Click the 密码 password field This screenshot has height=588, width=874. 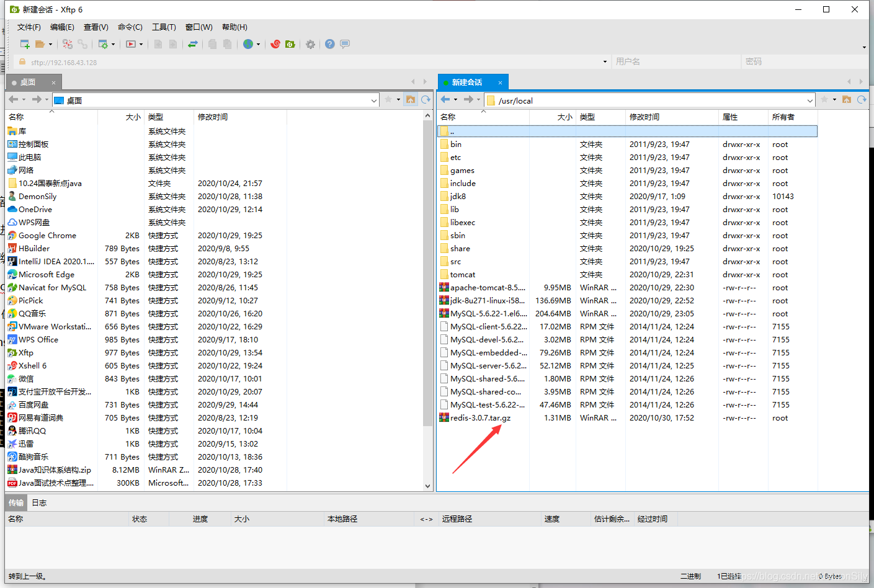click(x=805, y=62)
